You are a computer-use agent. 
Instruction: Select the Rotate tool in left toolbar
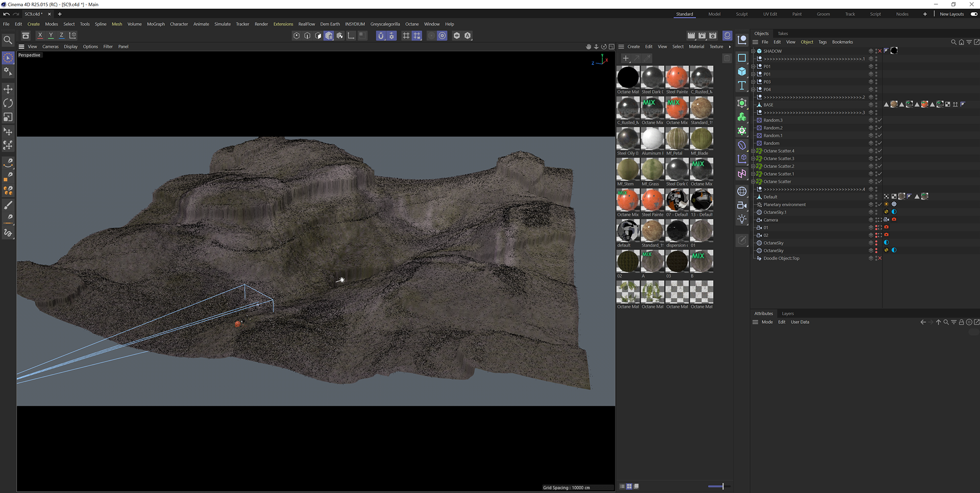coord(8,103)
